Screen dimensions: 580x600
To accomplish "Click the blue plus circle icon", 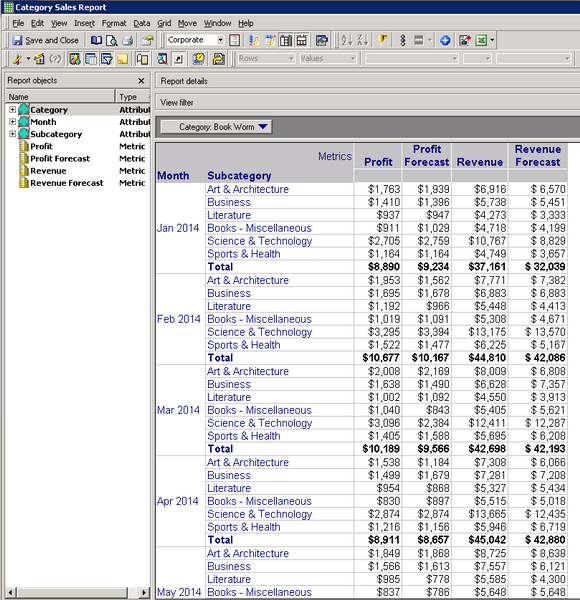I will pos(445,40).
